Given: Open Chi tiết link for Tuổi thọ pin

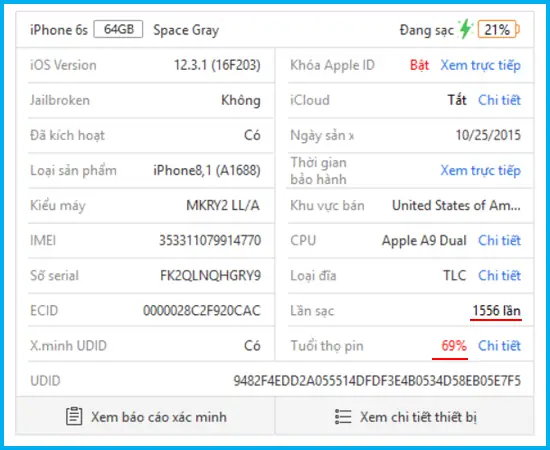Looking at the screenshot, I should (x=499, y=346).
